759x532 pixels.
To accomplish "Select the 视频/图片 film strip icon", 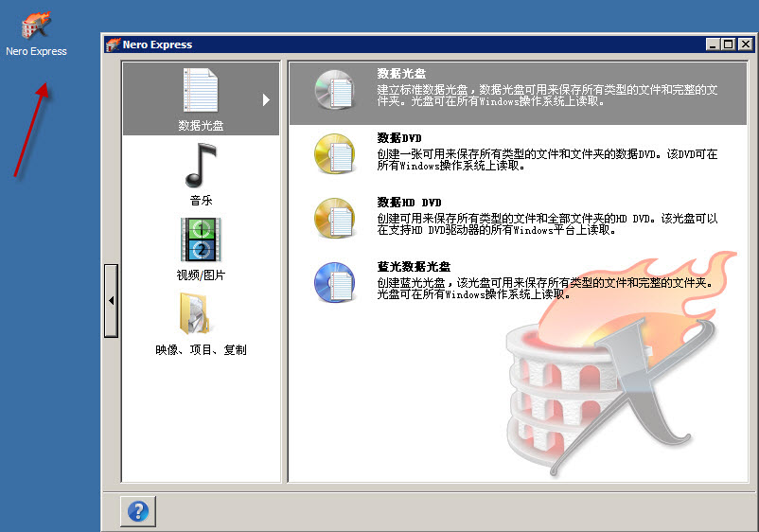I will point(201,239).
